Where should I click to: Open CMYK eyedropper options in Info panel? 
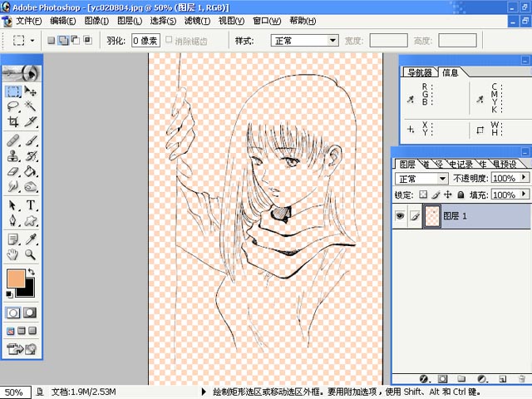tap(480, 100)
